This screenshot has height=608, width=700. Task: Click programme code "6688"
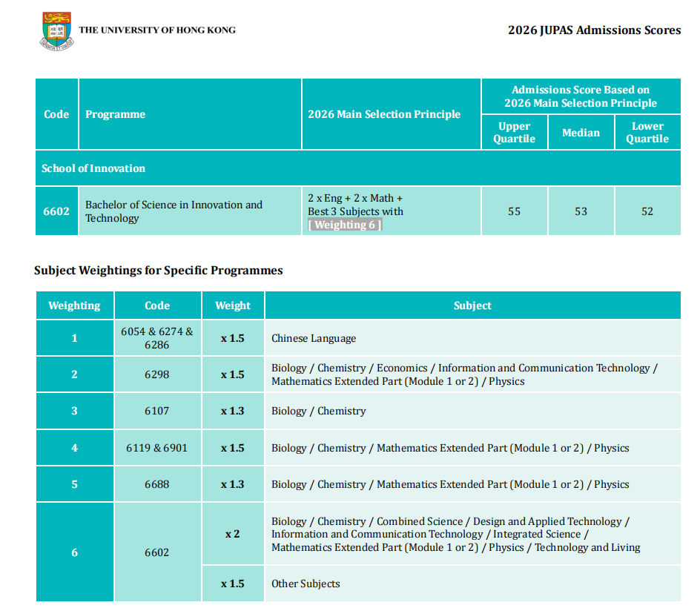(x=157, y=484)
